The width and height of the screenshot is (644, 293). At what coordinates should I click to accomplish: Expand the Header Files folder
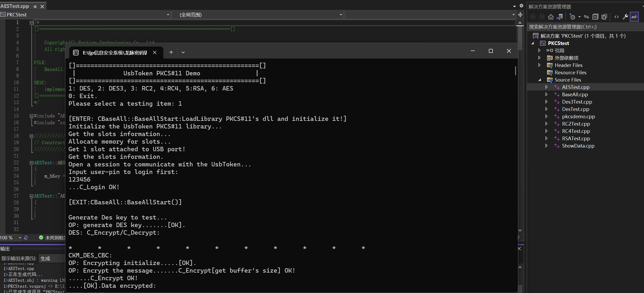(x=539, y=65)
